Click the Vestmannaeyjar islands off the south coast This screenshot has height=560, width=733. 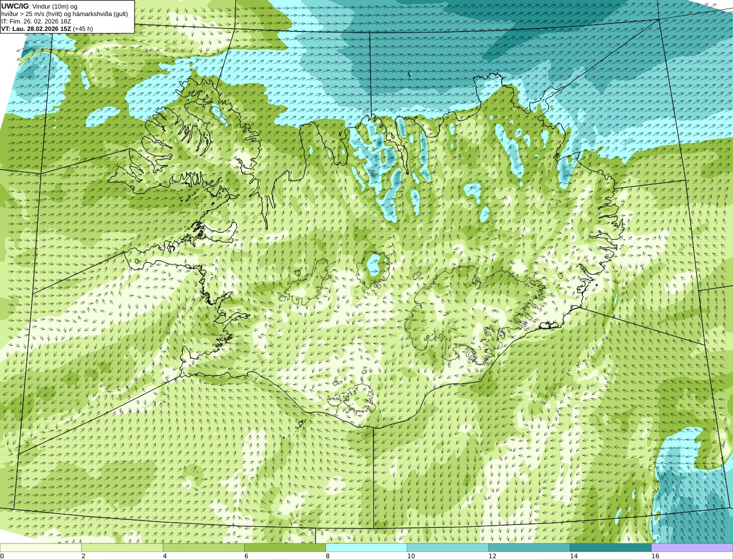pyautogui.click(x=300, y=424)
